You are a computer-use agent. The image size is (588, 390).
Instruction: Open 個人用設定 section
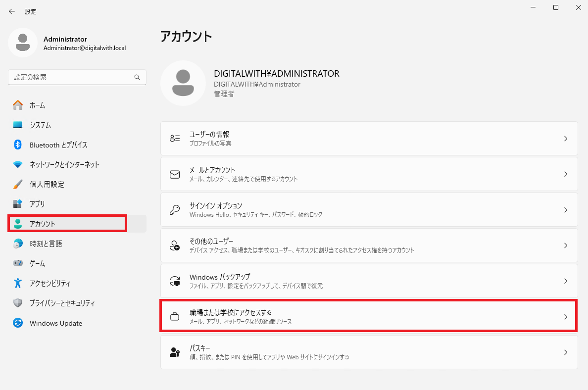[x=77, y=185]
